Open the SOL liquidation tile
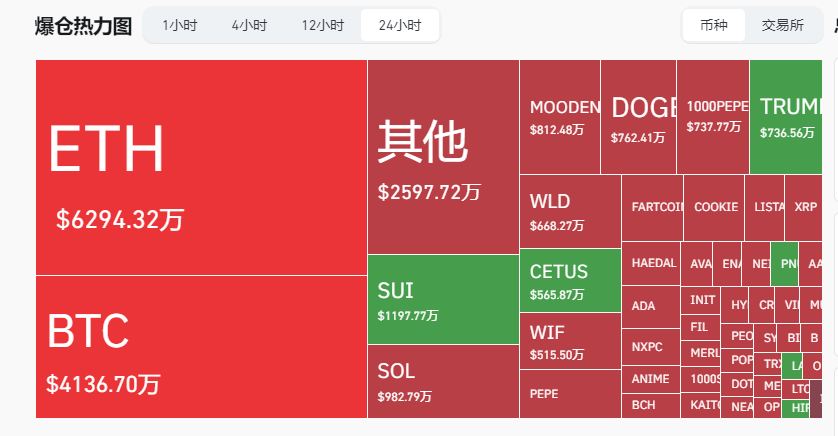 [443, 381]
